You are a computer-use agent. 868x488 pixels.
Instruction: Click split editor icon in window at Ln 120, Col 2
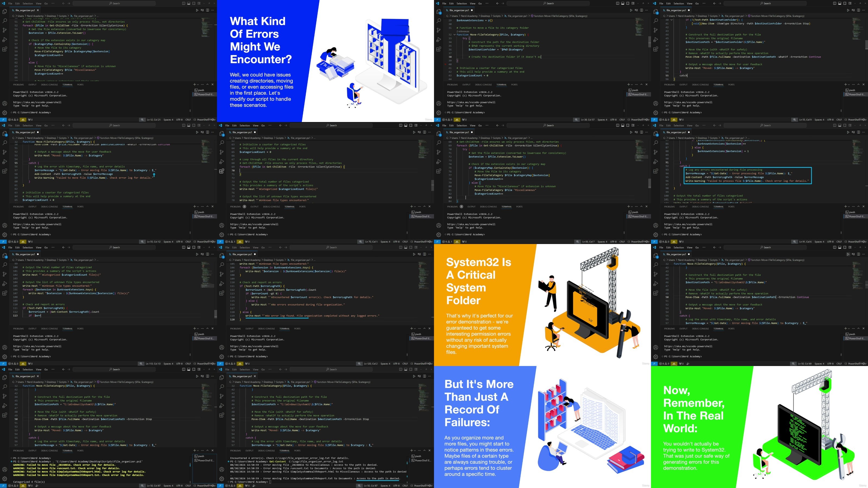424,254
